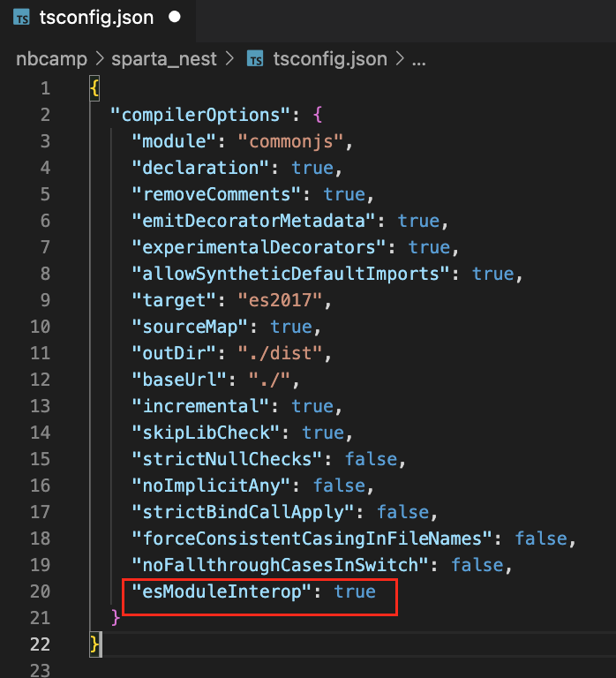Viewport: 616px width, 678px height.
Task: Click the "incremental" key
Action: pyautogui.click(x=200, y=406)
